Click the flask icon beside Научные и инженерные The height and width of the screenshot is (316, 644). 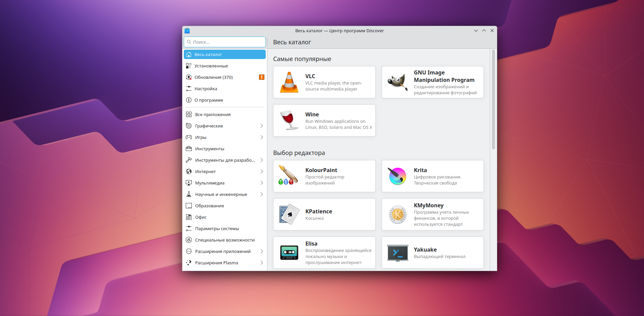point(189,194)
